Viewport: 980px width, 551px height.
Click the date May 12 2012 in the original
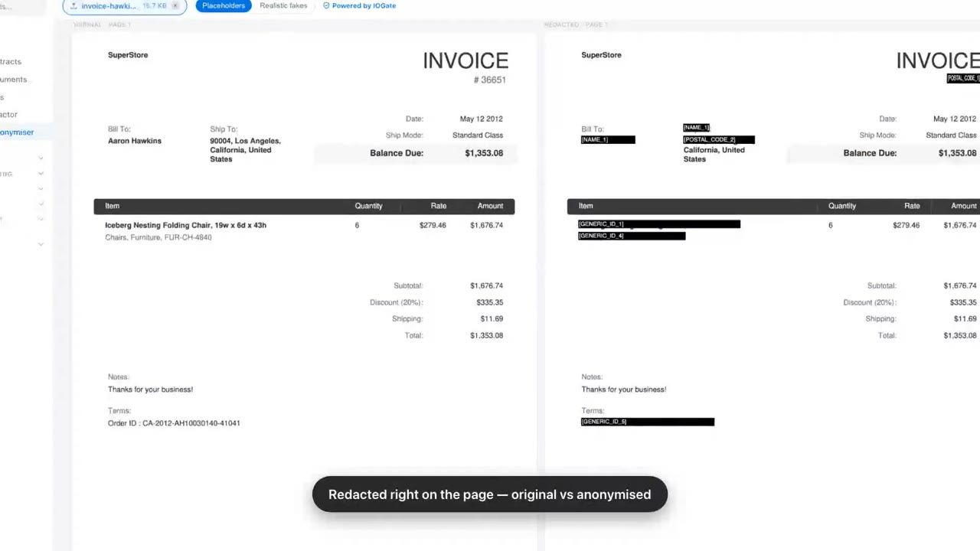pos(481,119)
